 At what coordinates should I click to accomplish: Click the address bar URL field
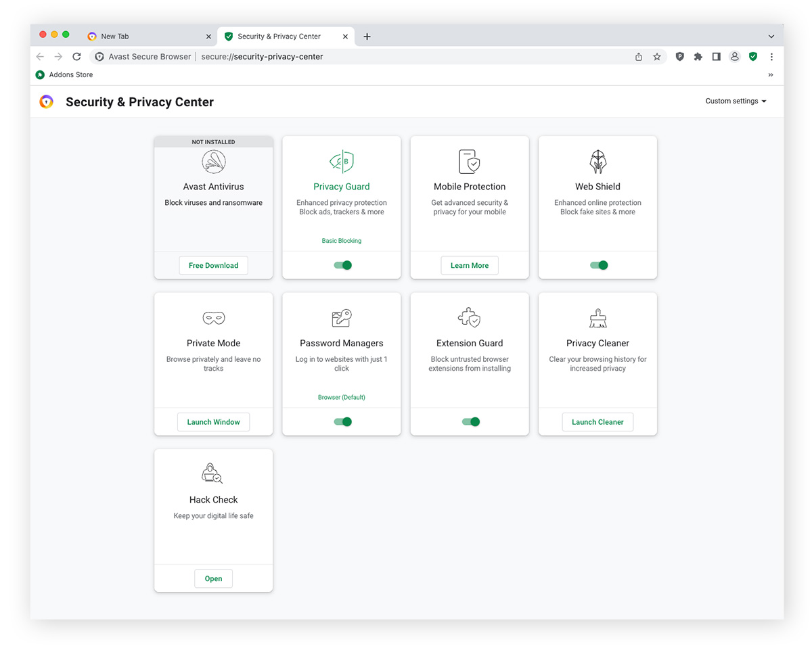(406, 57)
